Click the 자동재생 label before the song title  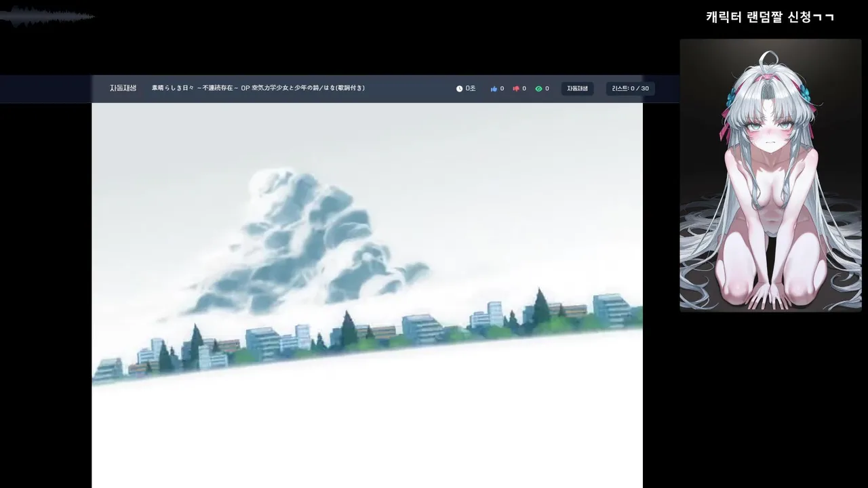123,88
